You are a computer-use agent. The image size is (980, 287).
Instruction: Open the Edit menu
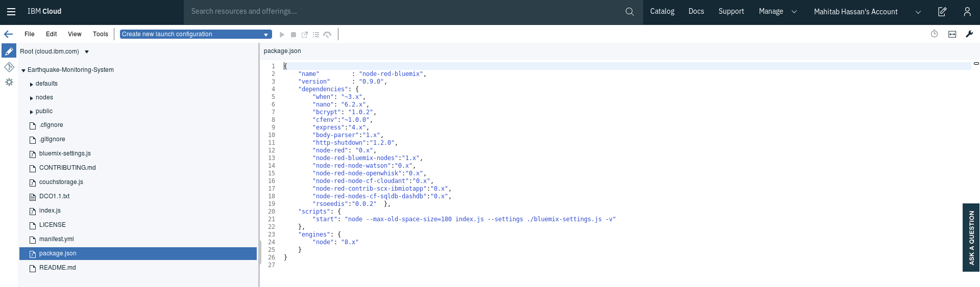[51, 34]
